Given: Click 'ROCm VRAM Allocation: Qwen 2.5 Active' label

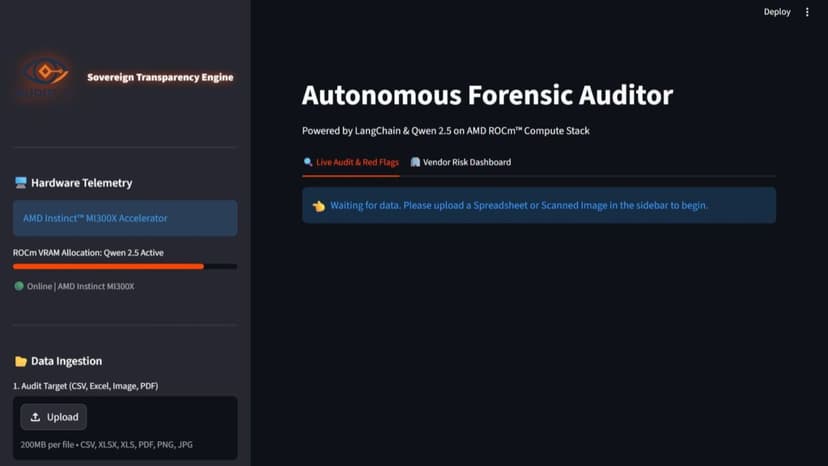Looking at the screenshot, I should [x=88, y=253].
